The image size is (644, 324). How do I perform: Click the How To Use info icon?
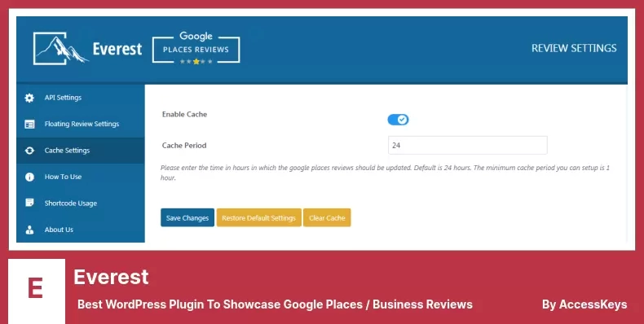29,177
